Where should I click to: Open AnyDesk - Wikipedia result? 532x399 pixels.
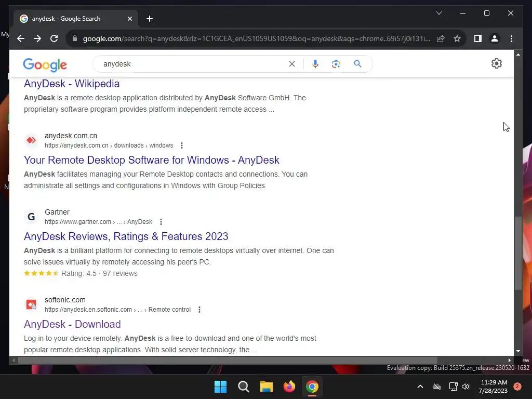pos(72,84)
